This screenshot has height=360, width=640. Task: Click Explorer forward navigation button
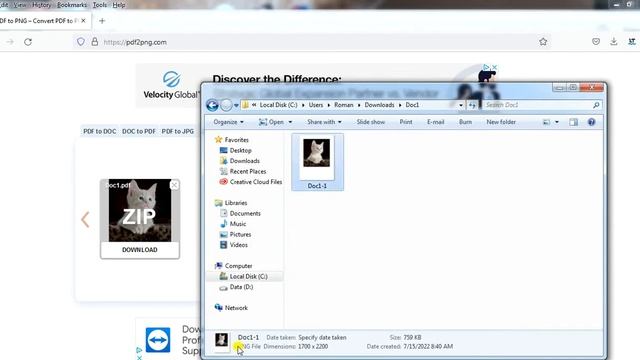(x=226, y=105)
